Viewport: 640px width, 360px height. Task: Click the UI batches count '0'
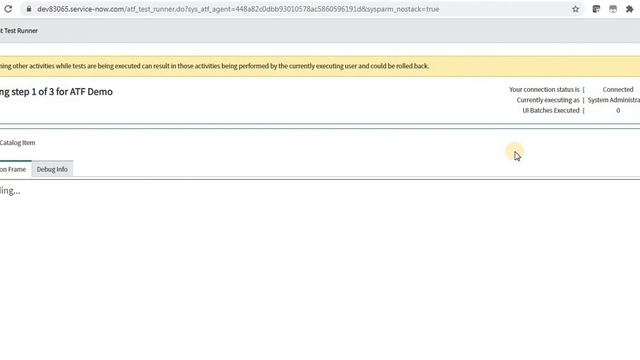pyautogui.click(x=618, y=111)
